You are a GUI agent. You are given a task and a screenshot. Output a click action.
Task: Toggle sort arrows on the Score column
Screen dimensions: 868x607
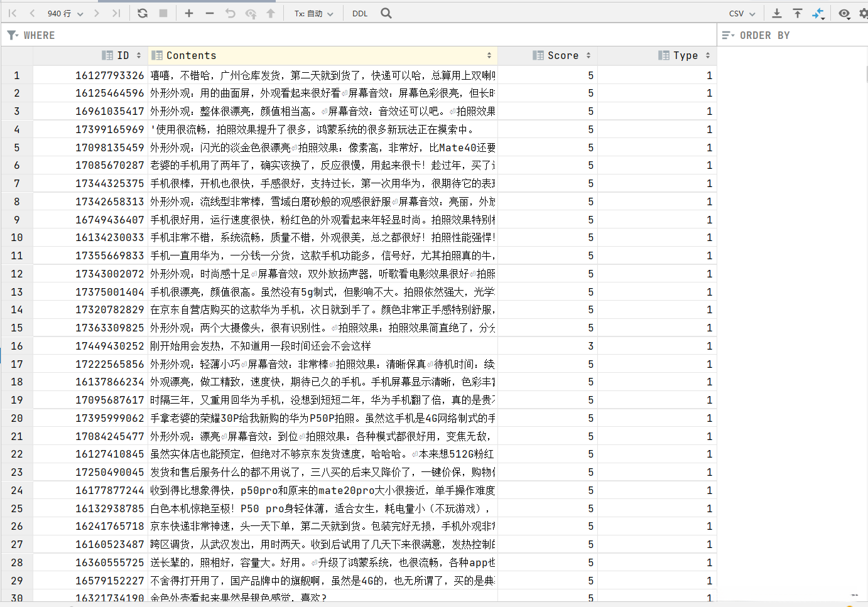tap(589, 55)
